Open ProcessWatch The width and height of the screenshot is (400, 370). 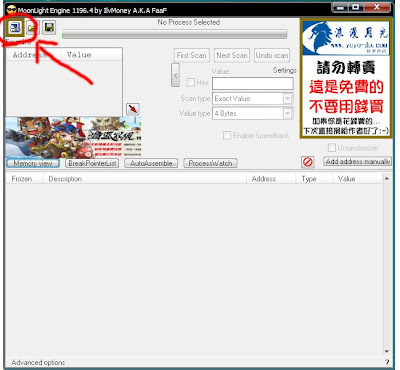tap(210, 163)
